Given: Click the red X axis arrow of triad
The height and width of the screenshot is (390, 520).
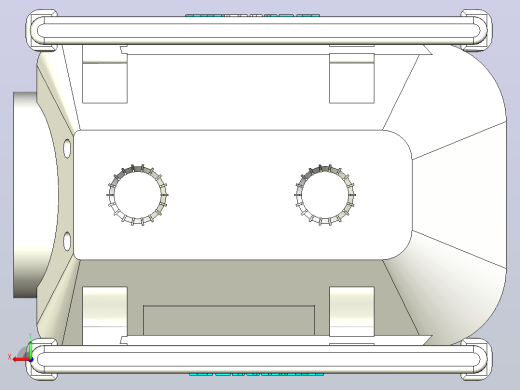Looking at the screenshot, I should point(21,360).
